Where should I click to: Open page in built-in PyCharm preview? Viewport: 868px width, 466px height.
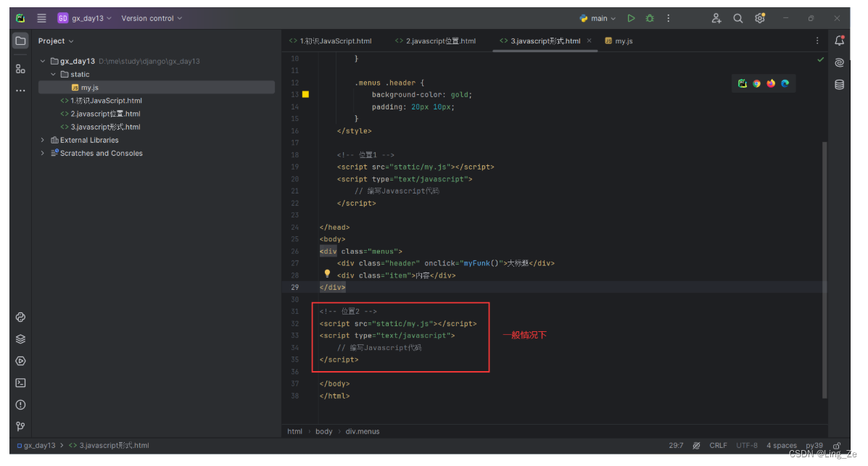[743, 83]
